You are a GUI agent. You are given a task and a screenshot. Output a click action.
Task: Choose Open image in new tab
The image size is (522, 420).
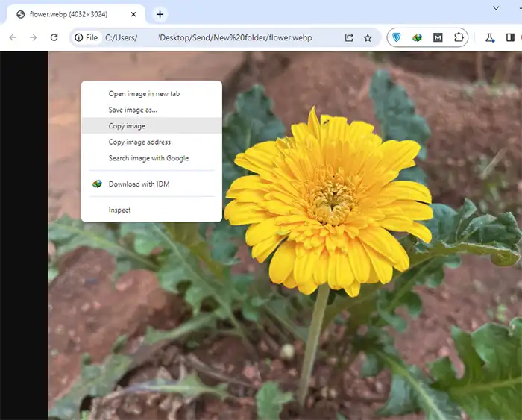point(151,93)
